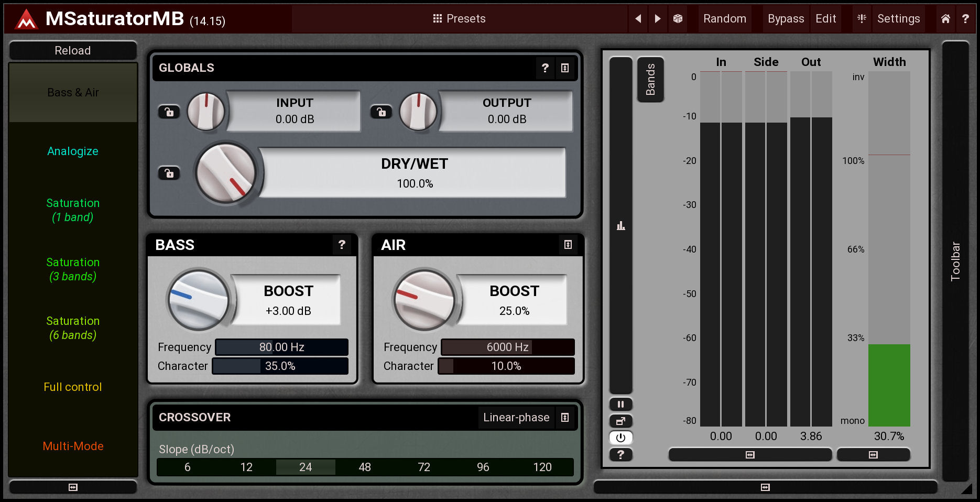The height and width of the screenshot is (502, 980).
Task: Select the 48 dB/oct crossover slope
Action: pyautogui.click(x=365, y=467)
